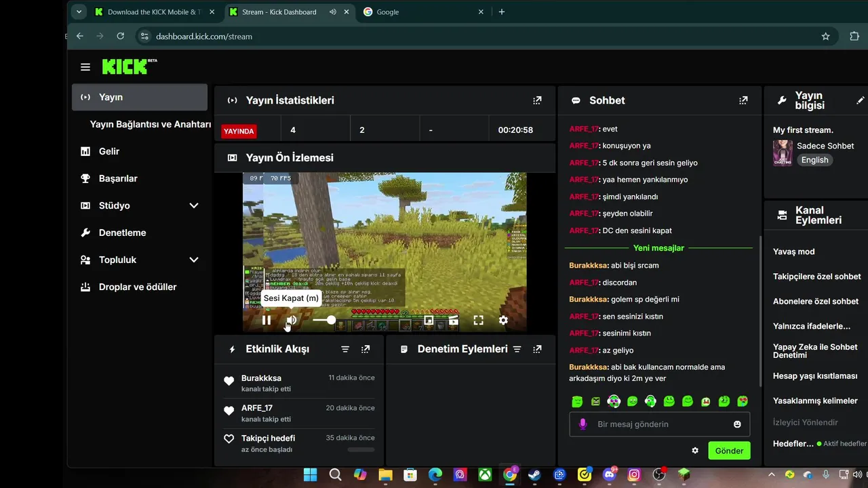The height and width of the screenshot is (488, 868).
Task: Open chat settings gear beside Gönder
Action: pyautogui.click(x=695, y=451)
